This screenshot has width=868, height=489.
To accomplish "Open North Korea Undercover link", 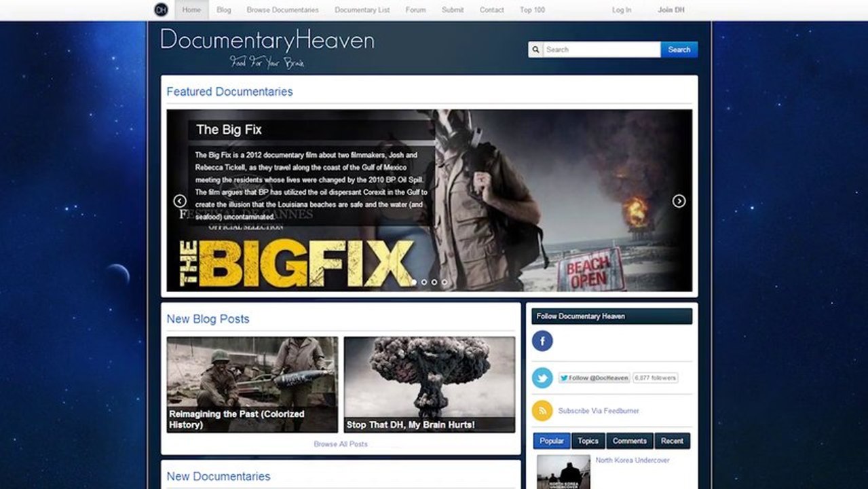I will pyautogui.click(x=633, y=460).
